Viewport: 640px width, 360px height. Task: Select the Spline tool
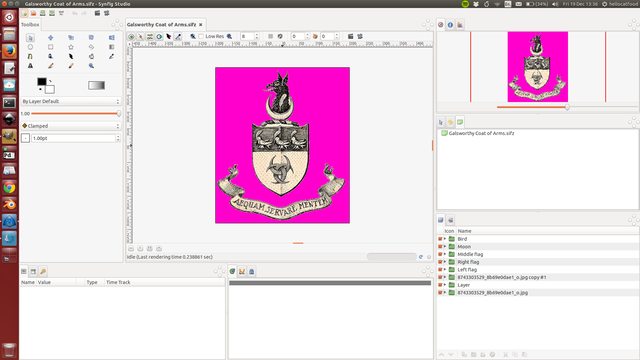(30, 56)
